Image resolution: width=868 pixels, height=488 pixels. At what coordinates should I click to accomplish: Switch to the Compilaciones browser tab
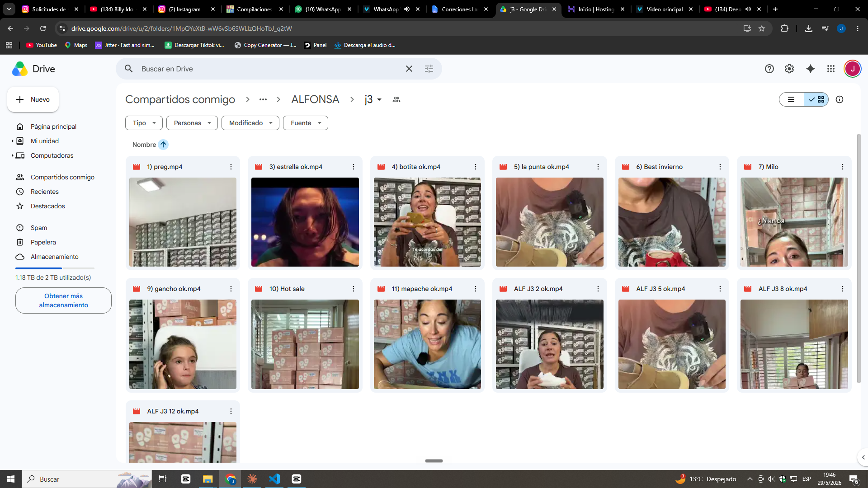[255, 9]
